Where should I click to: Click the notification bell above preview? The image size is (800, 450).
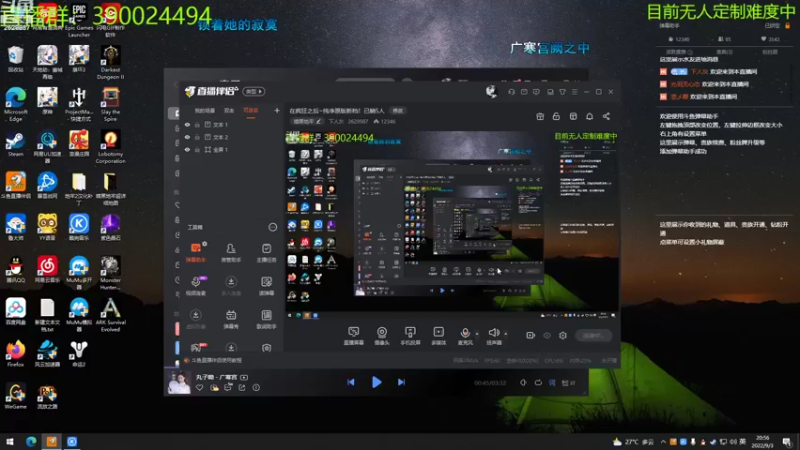tap(589, 116)
